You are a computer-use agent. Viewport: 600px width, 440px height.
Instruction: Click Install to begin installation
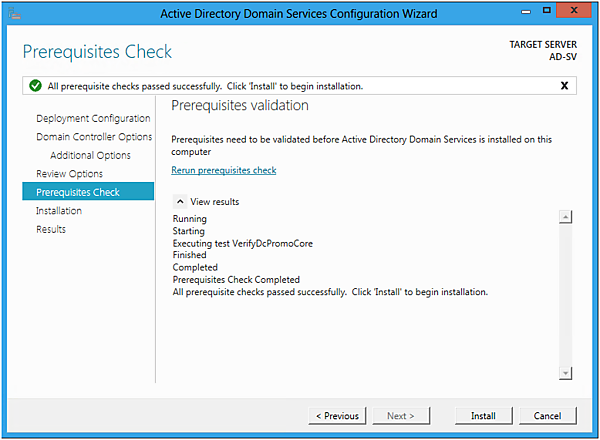(x=483, y=415)
